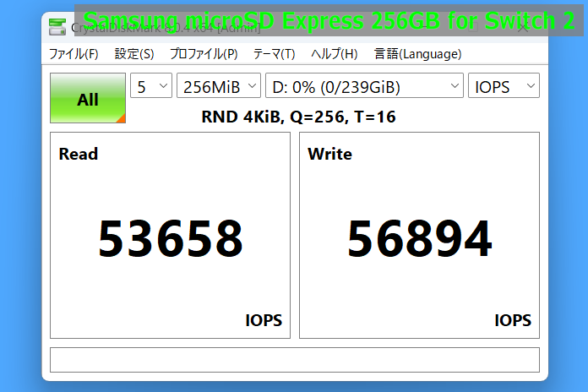588x392 pixels.
Task: Click the Read result value 53658
Action: 170,238
